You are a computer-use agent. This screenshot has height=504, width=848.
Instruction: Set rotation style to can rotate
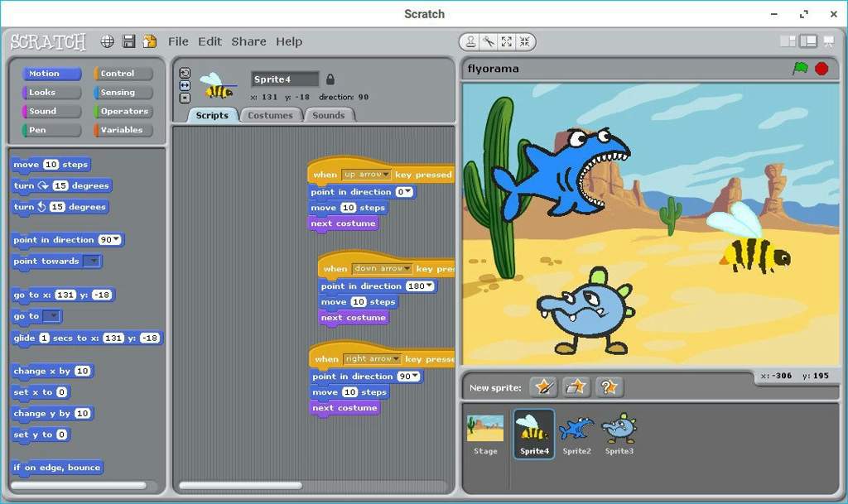(x=185, y=73)
